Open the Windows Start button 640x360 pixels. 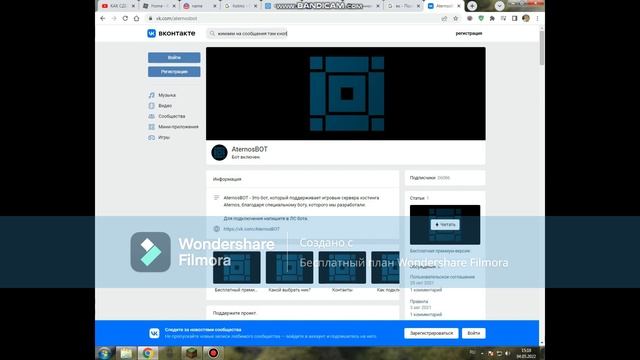tap(104, 353)
